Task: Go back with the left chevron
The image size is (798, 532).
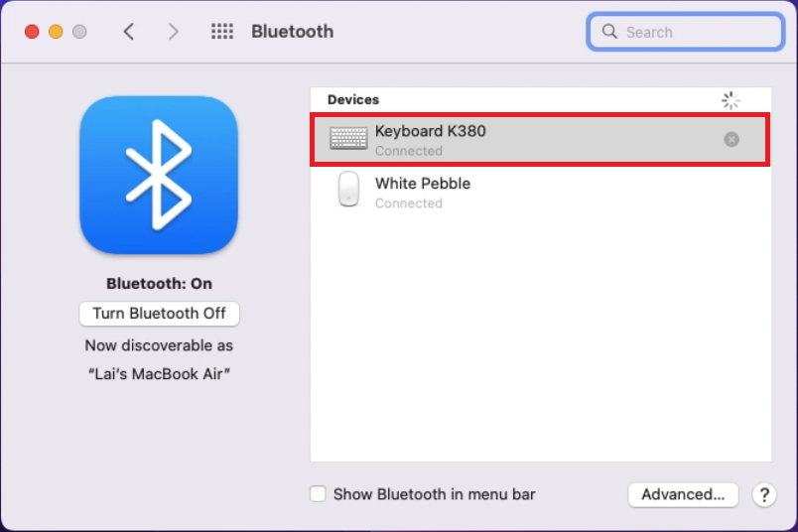Action: [129, 32]
